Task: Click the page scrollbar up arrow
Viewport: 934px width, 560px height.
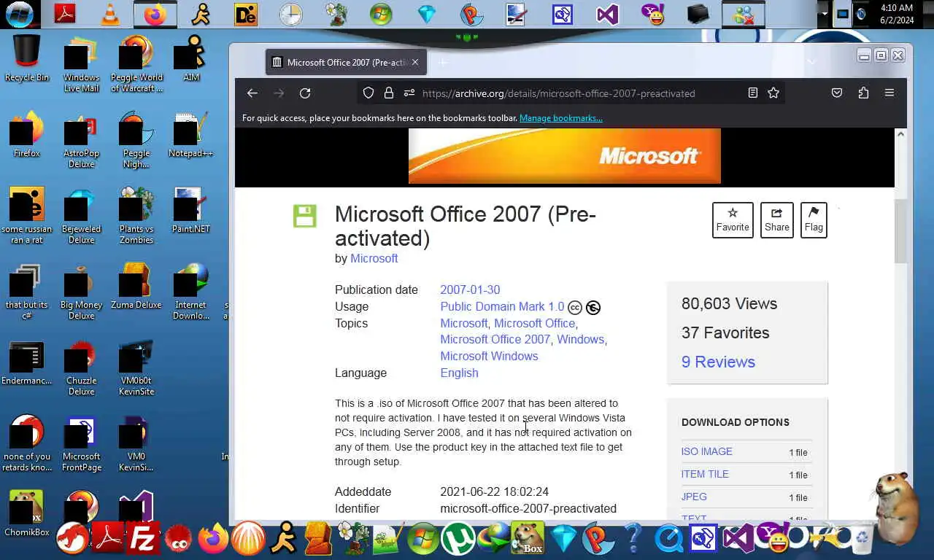Action: click(x=900, y=134)
